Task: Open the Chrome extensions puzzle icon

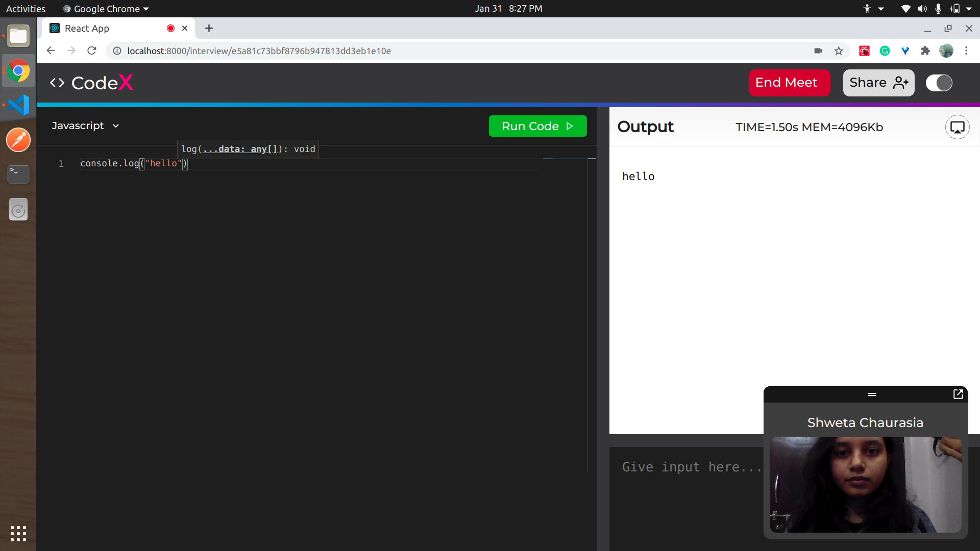Action: pyautogui.click(x=926, y=51)
